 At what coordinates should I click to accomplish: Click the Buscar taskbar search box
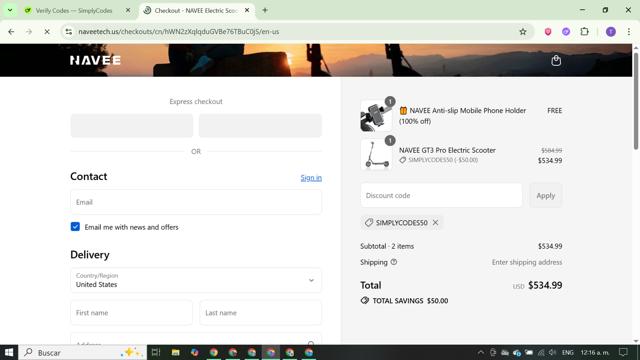[x=83, y=352]
